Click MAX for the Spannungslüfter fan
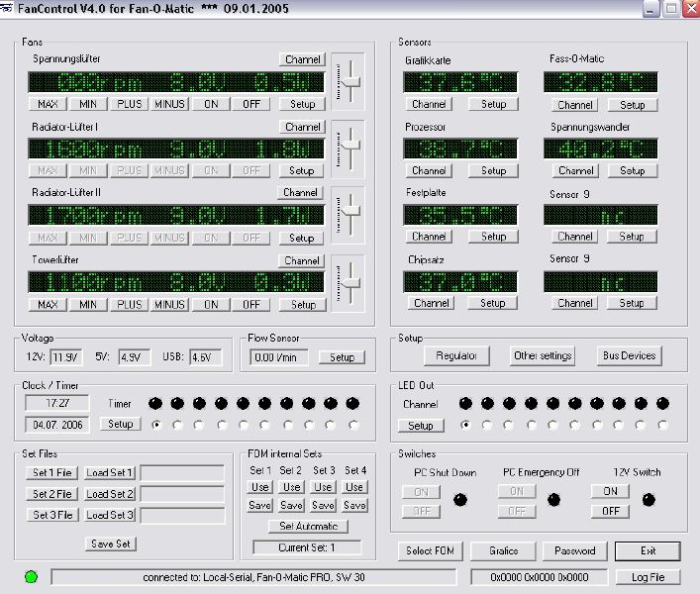700x594 pixels. [x=48, y=104]
